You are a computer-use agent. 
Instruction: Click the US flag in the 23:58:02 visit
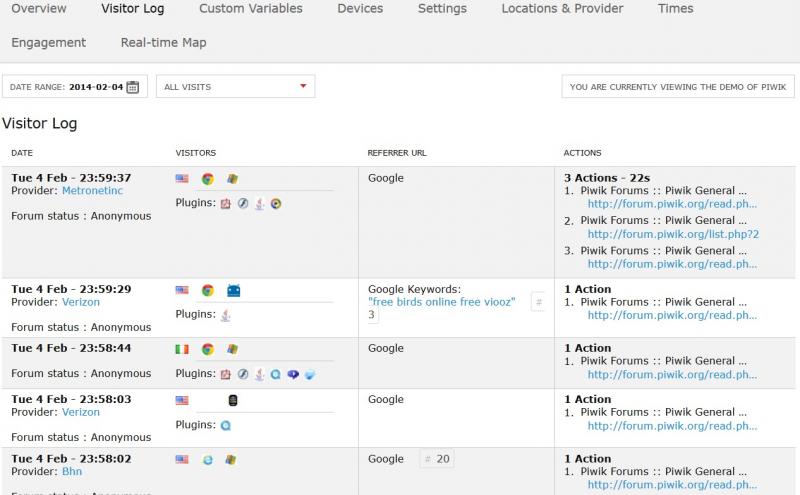(x=182, y=459)
